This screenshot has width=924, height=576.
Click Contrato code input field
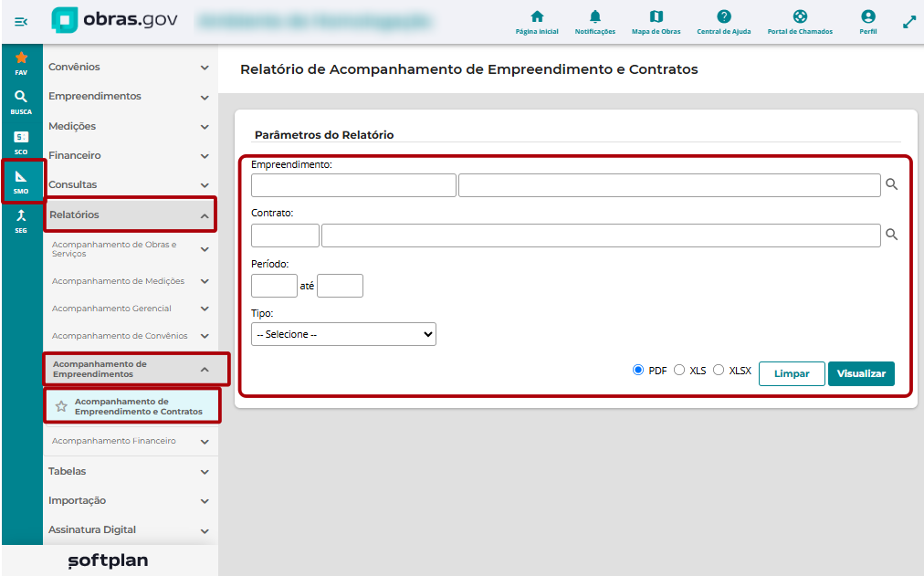pos(285,235)
